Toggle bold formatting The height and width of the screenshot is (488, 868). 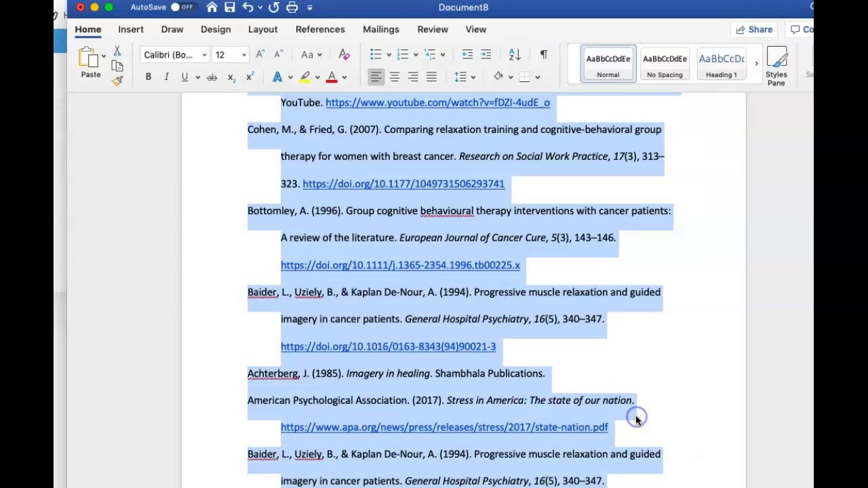click(x=149, y=77)
